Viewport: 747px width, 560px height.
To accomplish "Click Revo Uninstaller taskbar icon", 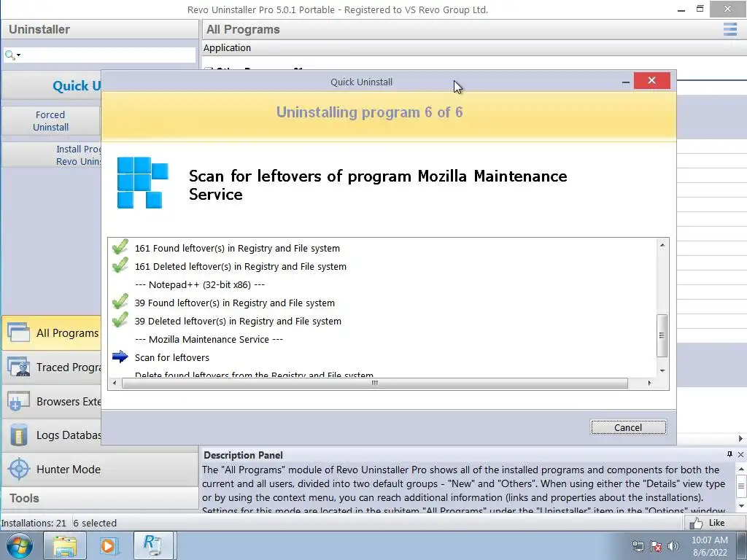I will point(153,545).
